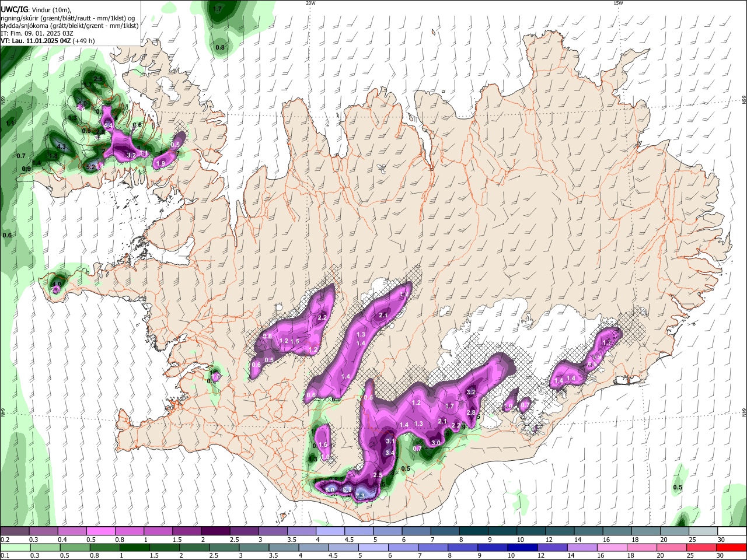Click the palest green swatch at 0.1 in lower legend
This screenshot has width=747, height=560.
pyautogui.click(x=15, y=548)
